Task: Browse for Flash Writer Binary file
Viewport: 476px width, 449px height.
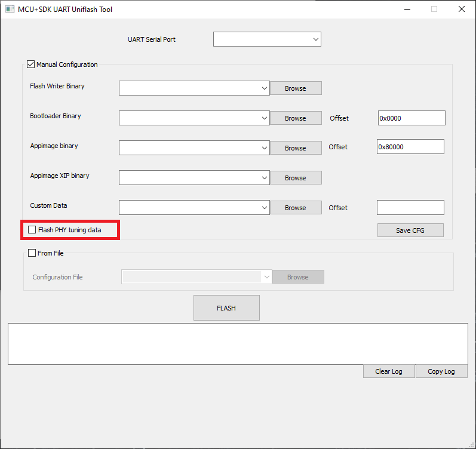Action: pyautogui.click(x=296, y=88)
